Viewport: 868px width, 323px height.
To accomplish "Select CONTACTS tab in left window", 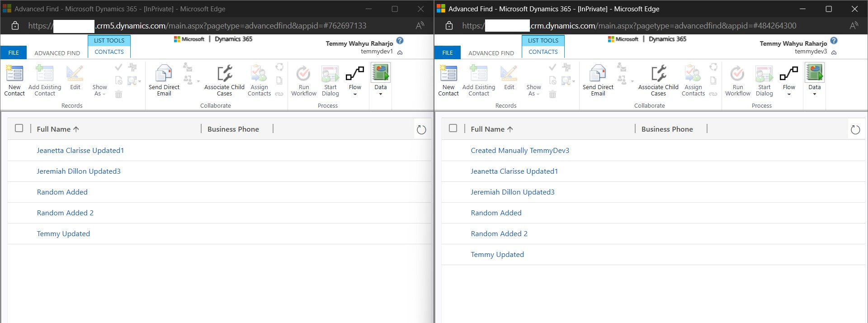I will (109, 52).
